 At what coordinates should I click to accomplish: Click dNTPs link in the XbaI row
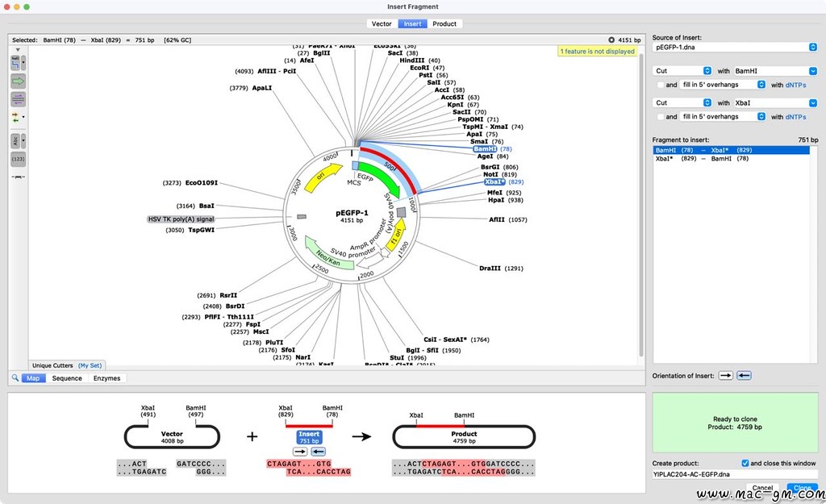point(795,117)
